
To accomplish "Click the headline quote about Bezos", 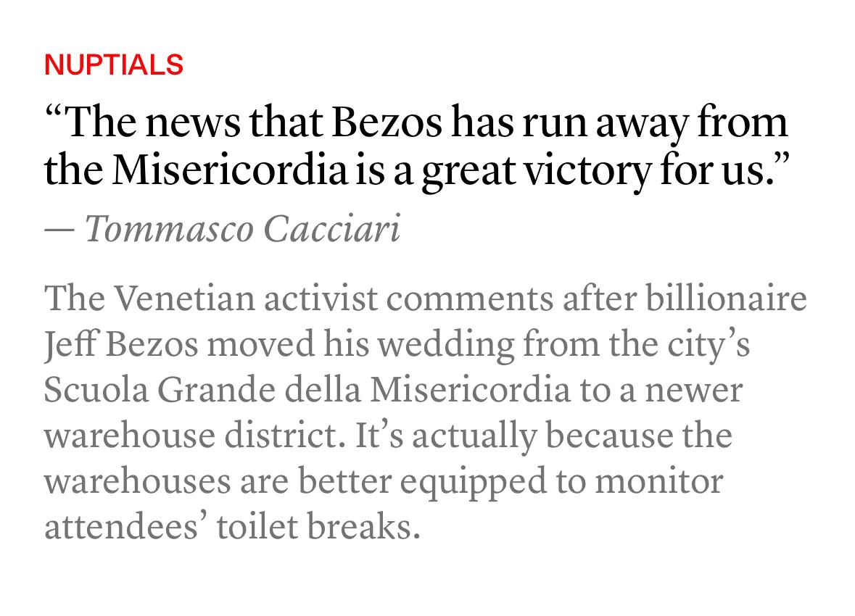I will pyautogui.click(x=416, y=146).
